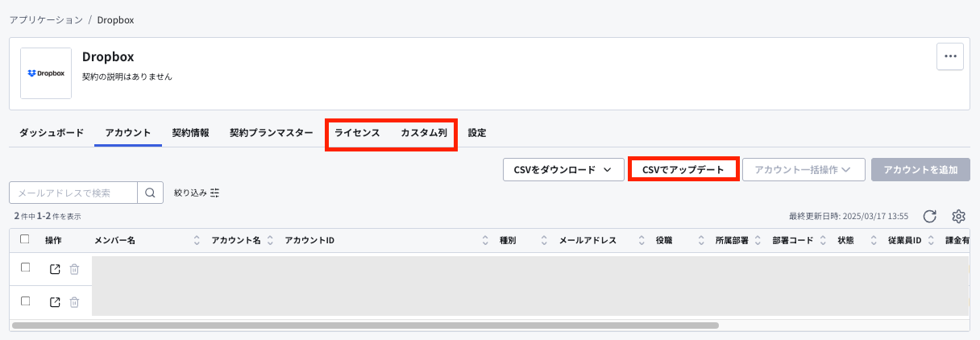This screenshot has width=980, height=340.
Task: Sort by メンバー名 column arrows
Action: point(197,241)
